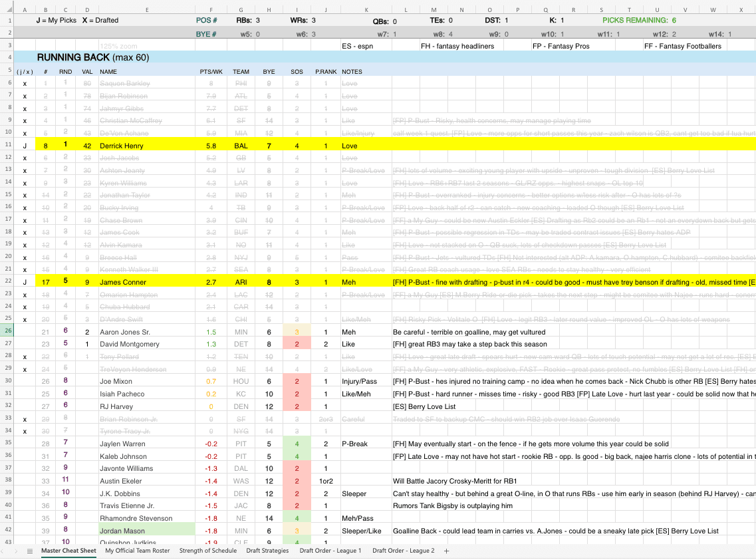The height and width of the screenshot is (560, 756).
Task: Click the Javonte Williams cell
Action: [x=146, y=468]
